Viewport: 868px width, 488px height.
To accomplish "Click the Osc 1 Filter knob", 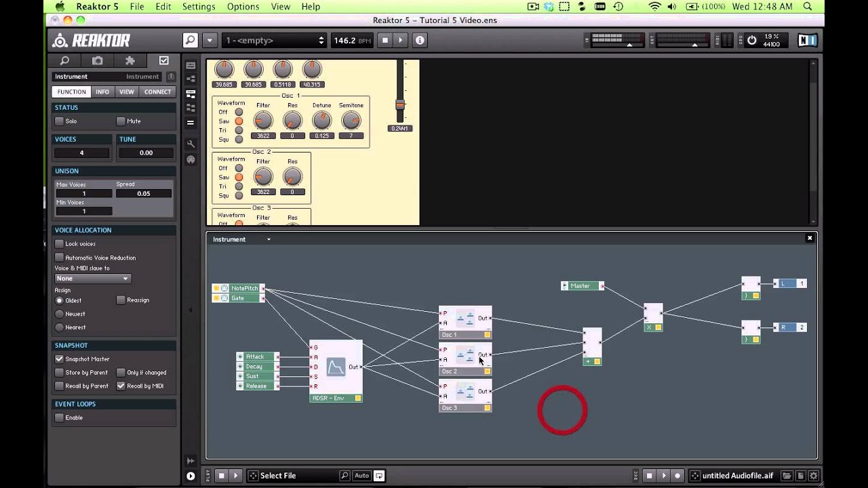I will 263,121.
